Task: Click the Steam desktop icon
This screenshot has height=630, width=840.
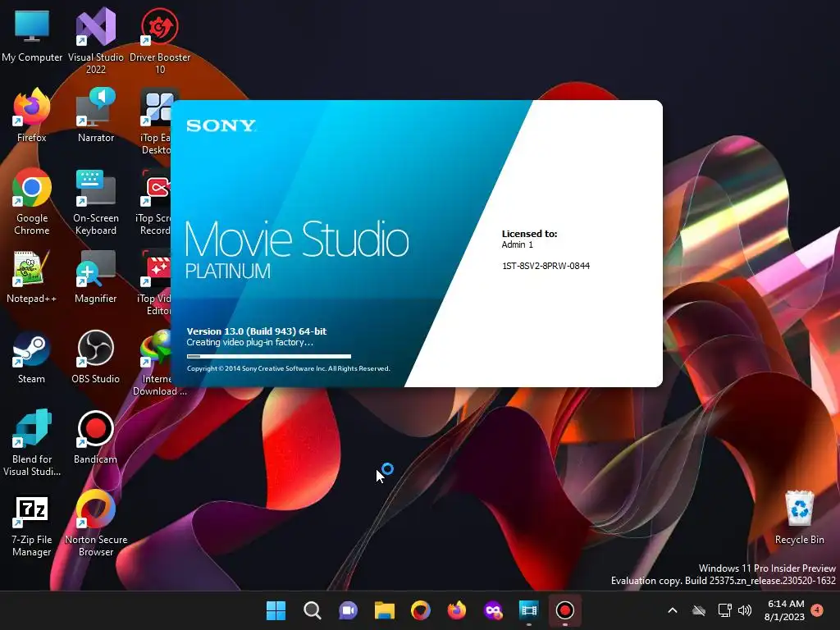Action: (x=32, y=358)
